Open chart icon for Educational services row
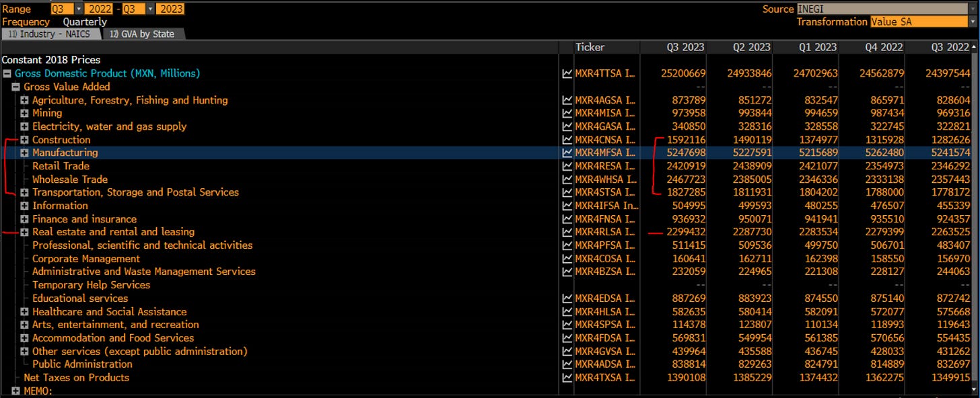The width and height of the screenshot is (980, 398). click(567, 298)
